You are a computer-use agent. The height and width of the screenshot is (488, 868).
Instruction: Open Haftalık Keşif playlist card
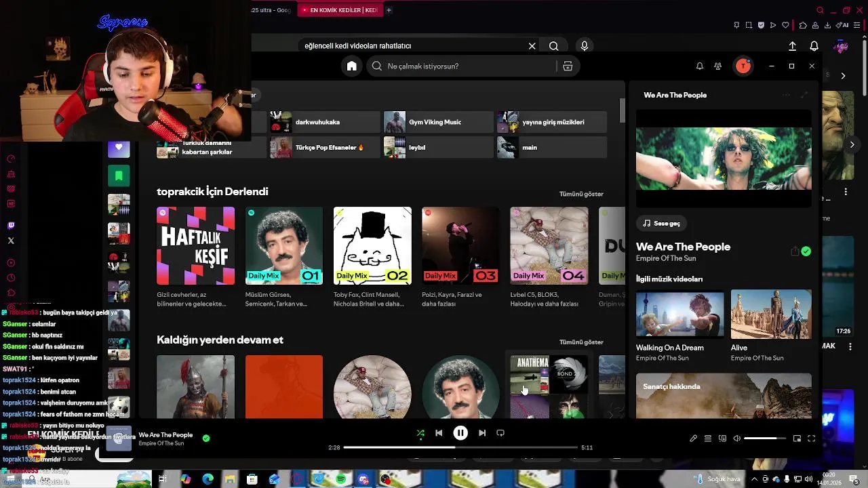[x=195, y=258]
